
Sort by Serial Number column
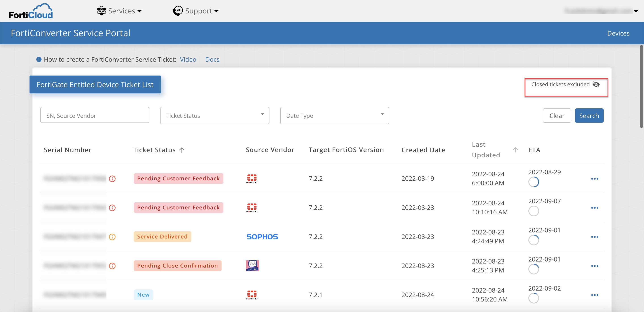tap(68, 150)
